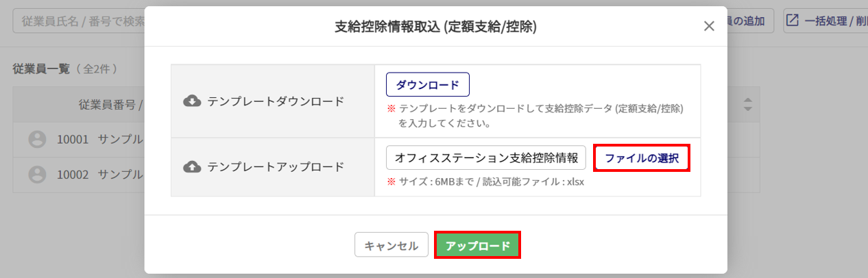
Task: Click the avatar icon for employee 10002
Action: tap(37, 174)
